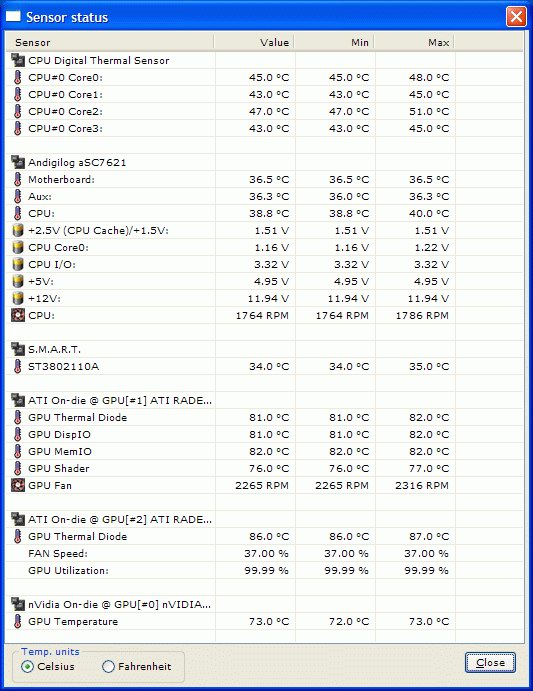Image resolution: width=533 pixels, height=691 pixels.
Task: Switch temperature units to Fahrenheit
Action: point(137,666)
